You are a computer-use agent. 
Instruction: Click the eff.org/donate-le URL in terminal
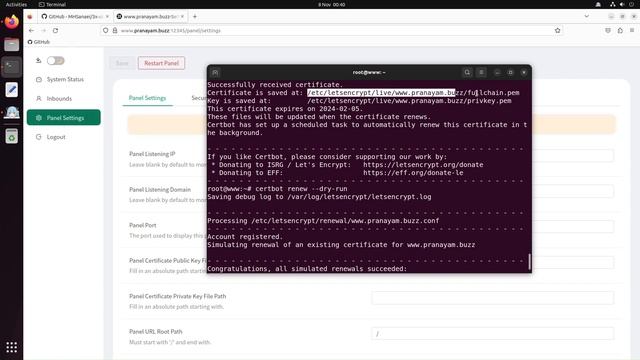click(413, 173)
